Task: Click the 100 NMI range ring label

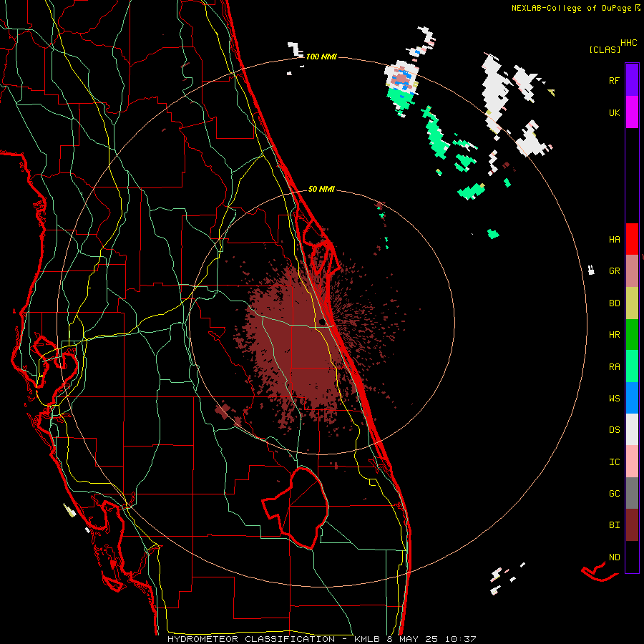Action: point(321,57)
